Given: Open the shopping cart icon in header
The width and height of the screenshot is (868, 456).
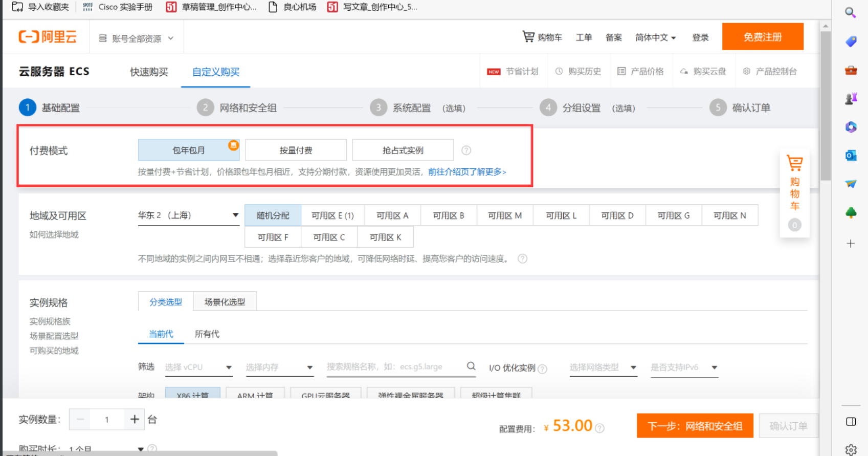Looking at the screenshot, I should [x=528, y=36].
